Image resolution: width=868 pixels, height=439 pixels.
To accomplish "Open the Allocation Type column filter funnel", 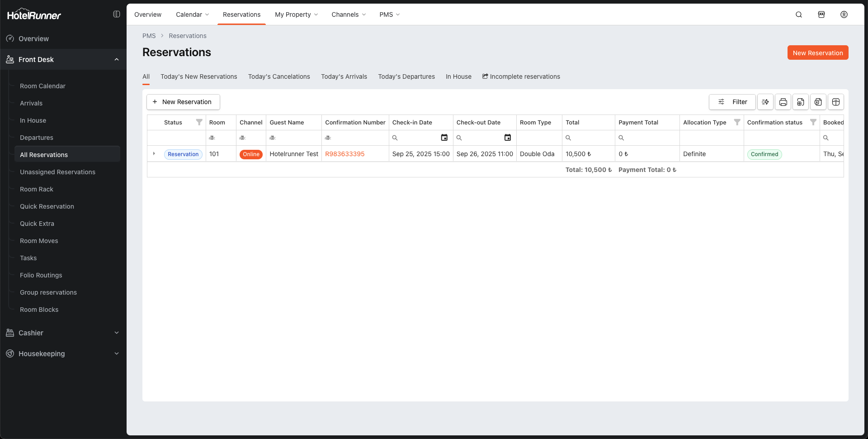I will tap(737, 122).
